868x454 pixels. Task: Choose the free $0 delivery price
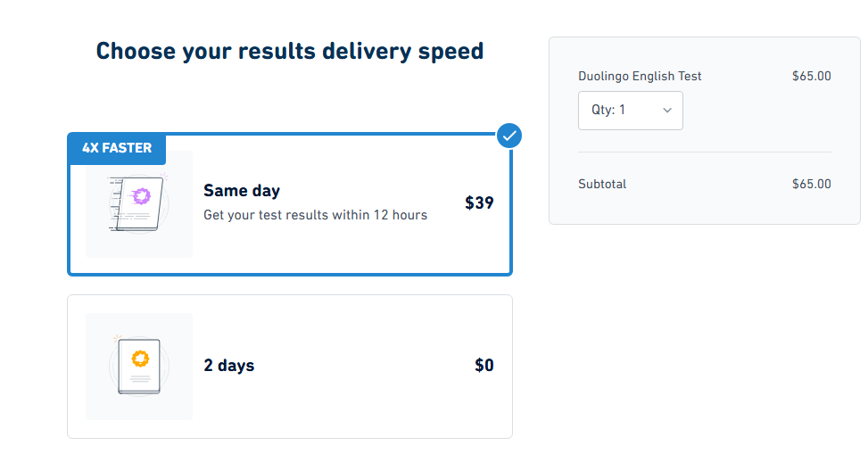point(484,366)
